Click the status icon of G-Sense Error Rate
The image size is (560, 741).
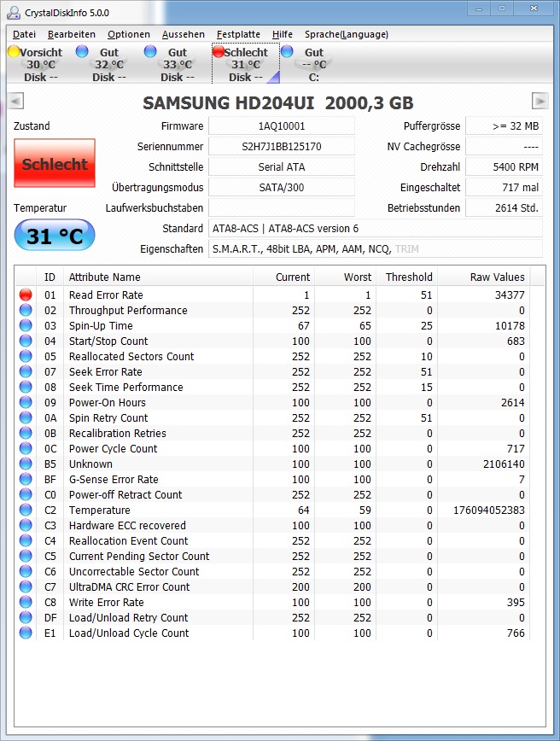(26, 479)
